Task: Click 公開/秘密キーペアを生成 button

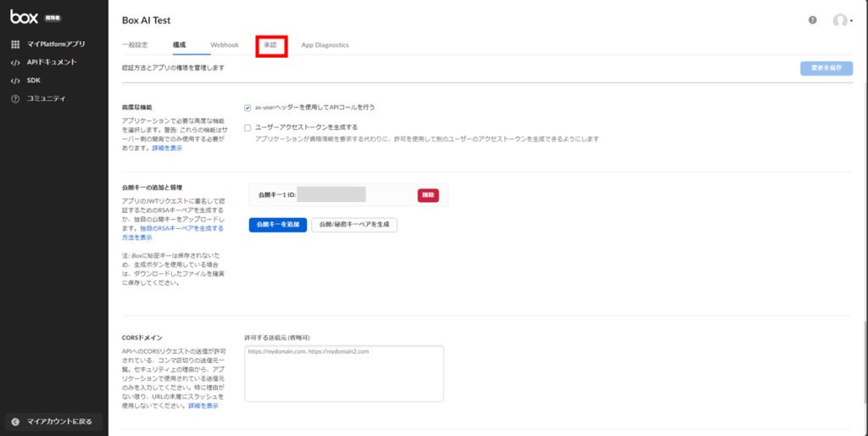Action: pos(354,225)
